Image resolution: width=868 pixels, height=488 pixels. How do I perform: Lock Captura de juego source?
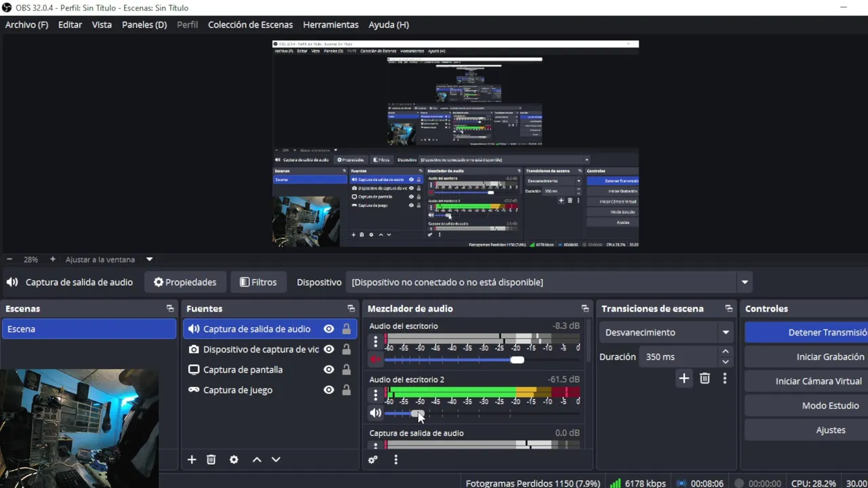pos(347,390)
